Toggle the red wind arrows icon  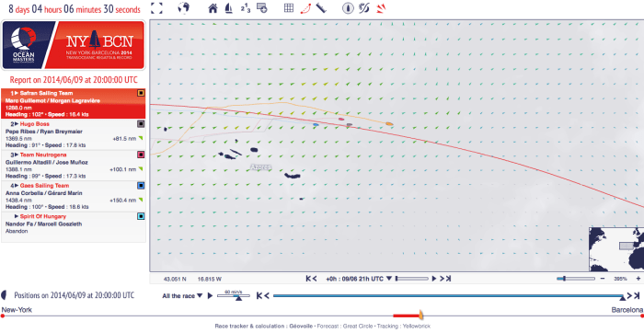click(x=381, y=8)
